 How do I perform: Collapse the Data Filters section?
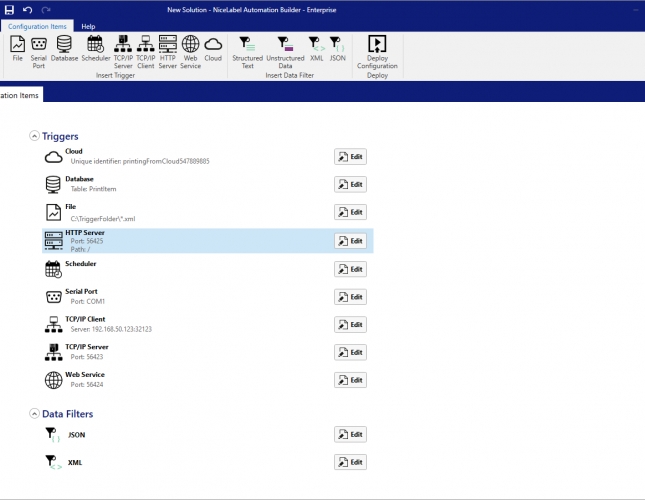pyautogui.click(x=35, y=413)
